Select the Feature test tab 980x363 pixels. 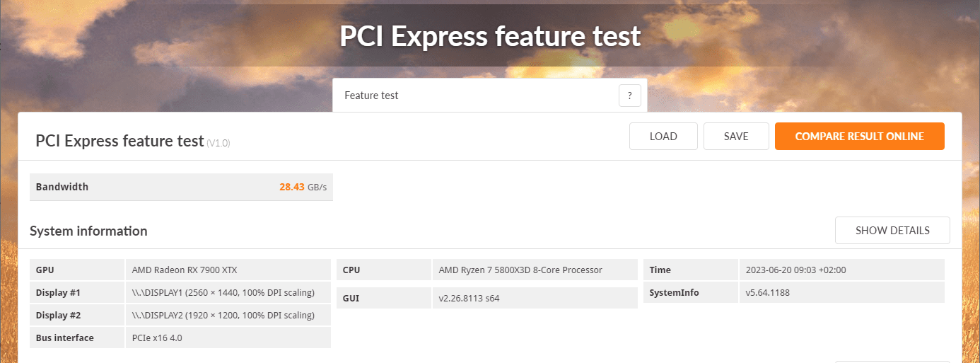[372, 96]
